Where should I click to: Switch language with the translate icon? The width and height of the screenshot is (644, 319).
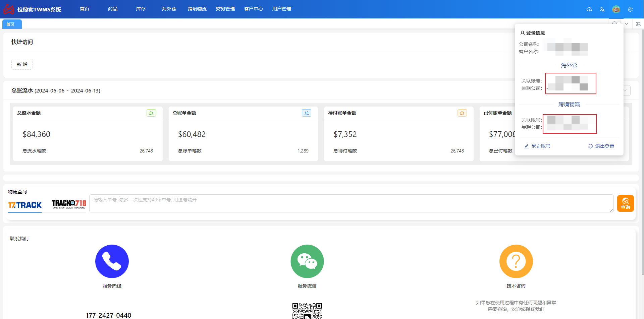[602, 9]
